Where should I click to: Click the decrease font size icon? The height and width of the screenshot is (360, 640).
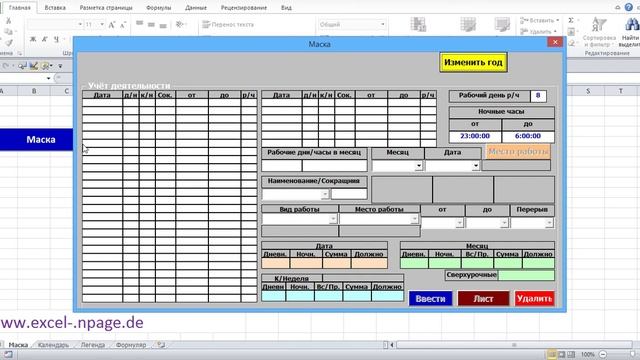point(123,25)
